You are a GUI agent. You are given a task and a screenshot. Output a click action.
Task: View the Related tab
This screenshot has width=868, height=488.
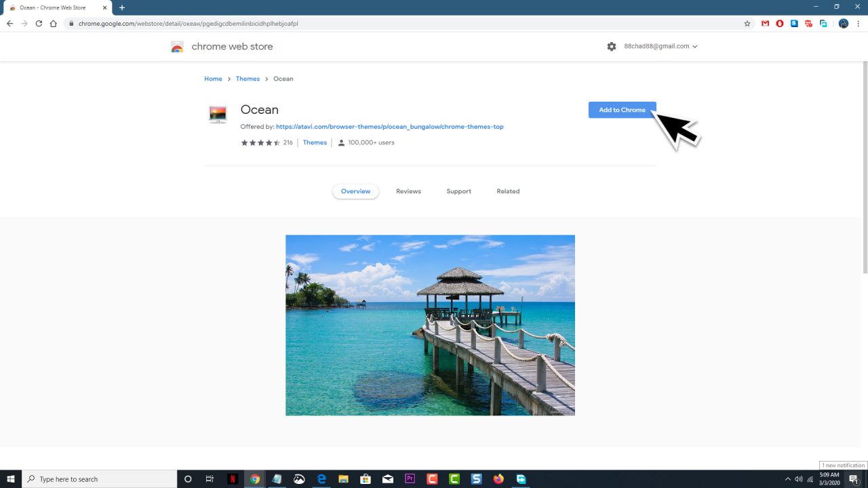tap(508, 191)
